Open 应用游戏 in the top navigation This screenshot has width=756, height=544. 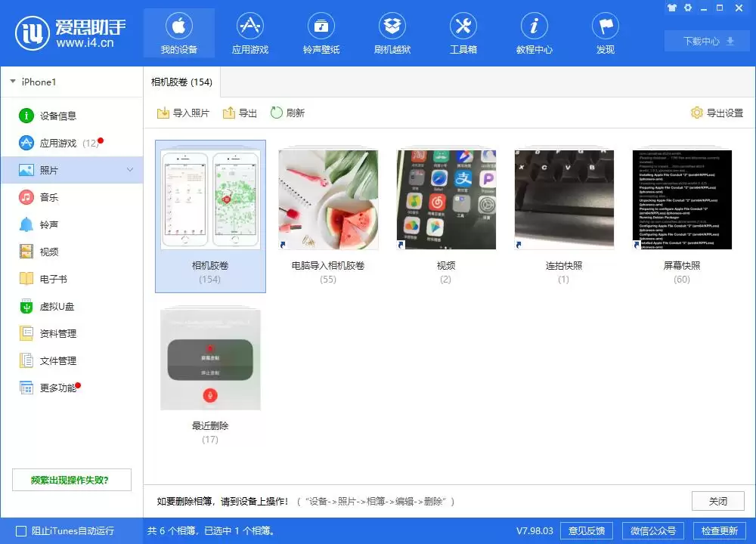pos(249,33)
